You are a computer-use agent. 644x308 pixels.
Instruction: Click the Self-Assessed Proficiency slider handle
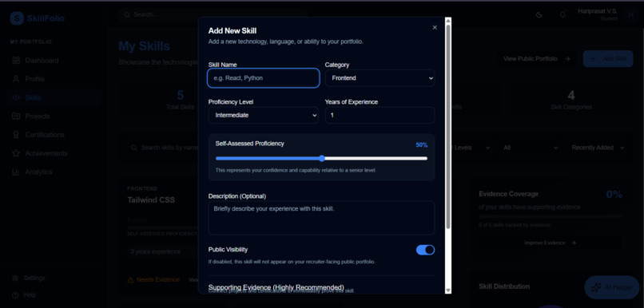pyautogui.click(x=321, y=158)
